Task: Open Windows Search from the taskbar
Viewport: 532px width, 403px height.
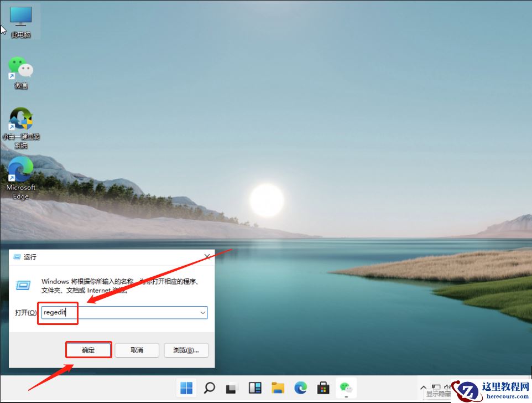Action: [210, 388]
